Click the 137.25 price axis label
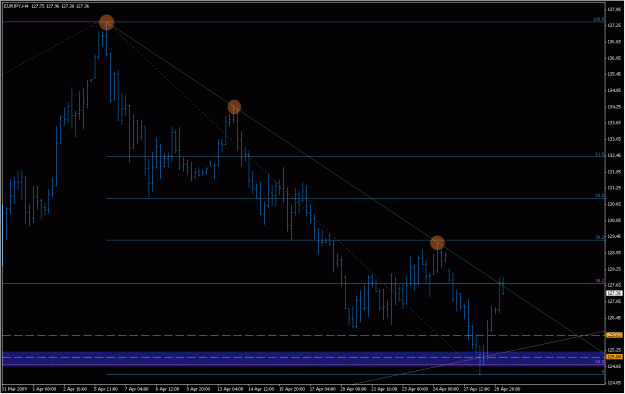The image size is (625, 394). 614,25
